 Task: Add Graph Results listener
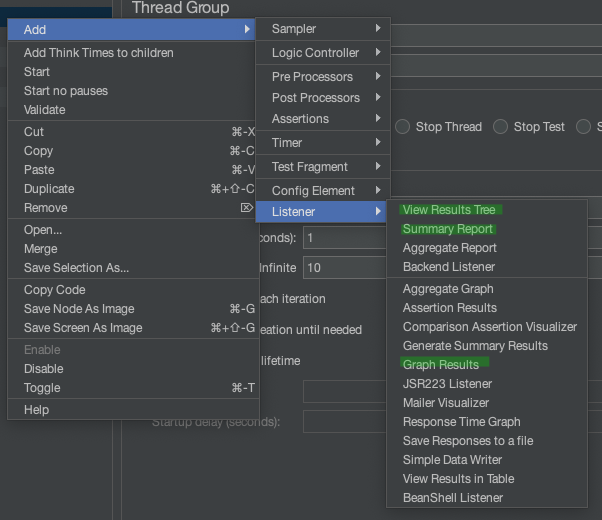click(440, 365)
